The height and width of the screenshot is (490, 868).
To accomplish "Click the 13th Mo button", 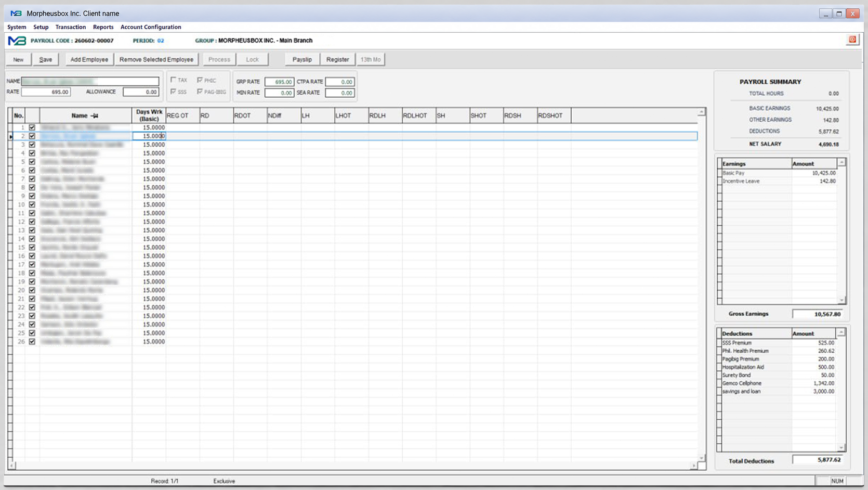I will [x=371, y=59].
